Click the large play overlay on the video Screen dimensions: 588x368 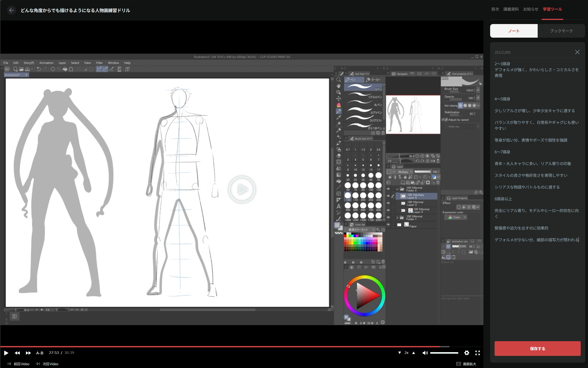242,189
